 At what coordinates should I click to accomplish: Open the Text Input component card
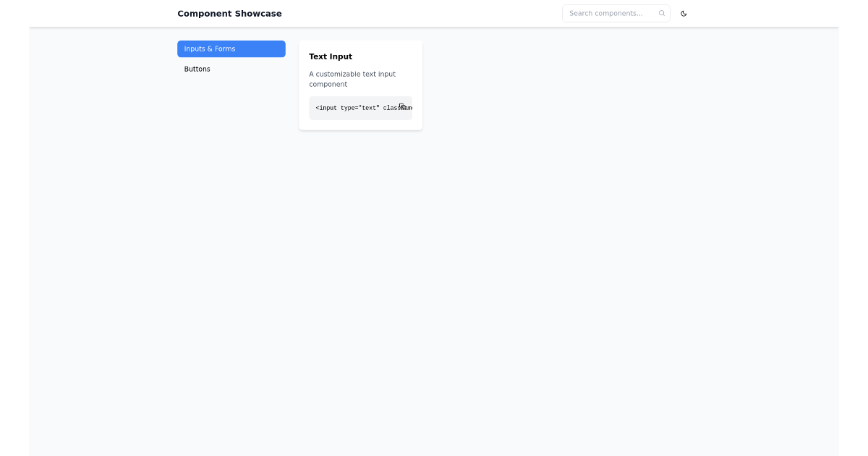(x=360, y=85)
